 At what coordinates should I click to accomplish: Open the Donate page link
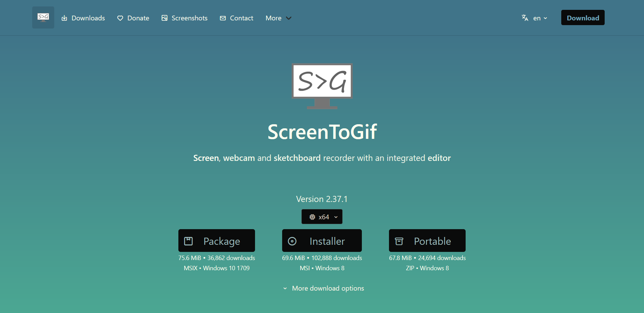[x=133, y=18]
